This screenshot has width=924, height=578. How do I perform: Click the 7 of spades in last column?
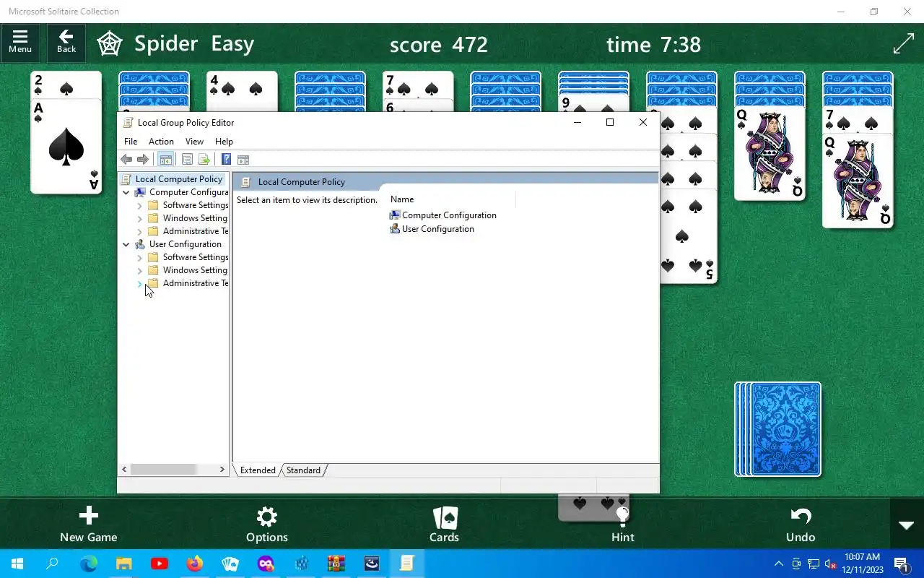[858, 120]
